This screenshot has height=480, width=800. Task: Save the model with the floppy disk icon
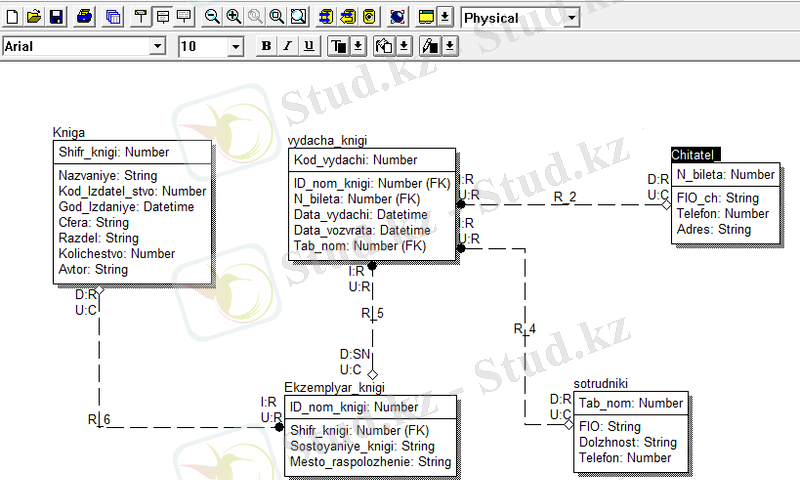56,17
